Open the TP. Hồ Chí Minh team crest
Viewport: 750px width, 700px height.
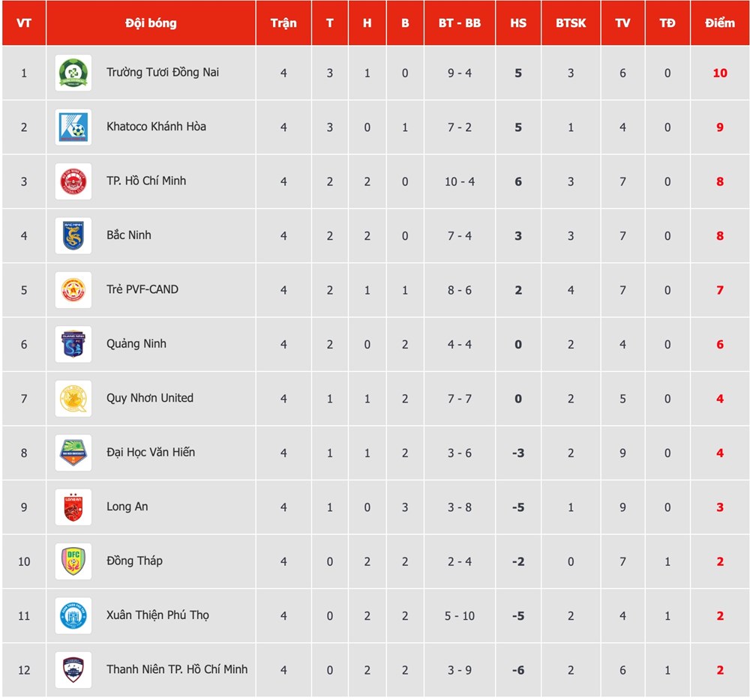tap(73, 181)
